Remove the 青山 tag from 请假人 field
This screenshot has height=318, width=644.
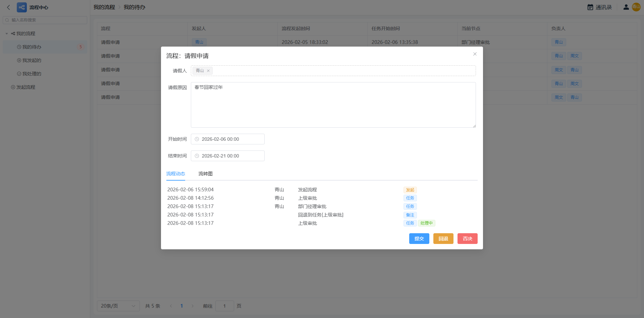(208, 71)
